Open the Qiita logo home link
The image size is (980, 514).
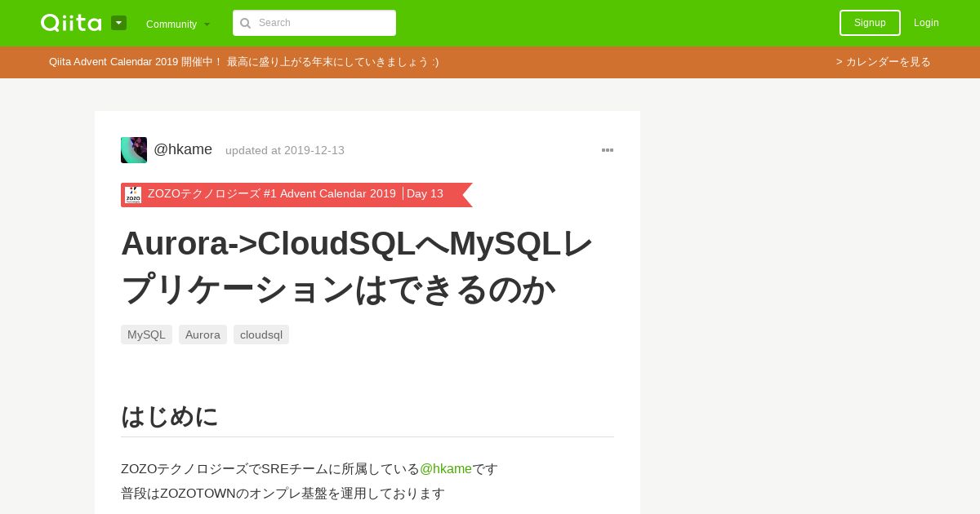pyautogui.click(x=71, y=23)
